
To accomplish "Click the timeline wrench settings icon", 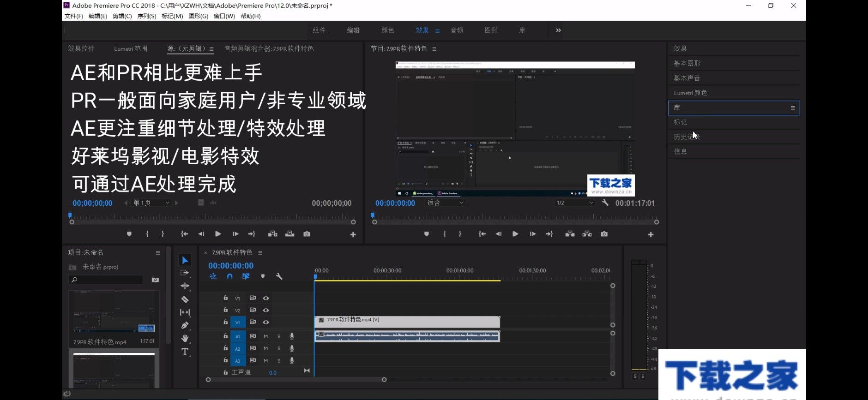I will click(279, 276).
